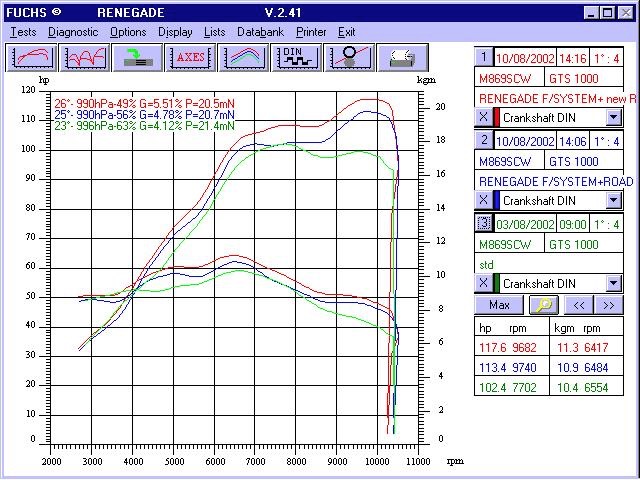
Task: Remove run 1 with its X button
Action: coord(484,117)
